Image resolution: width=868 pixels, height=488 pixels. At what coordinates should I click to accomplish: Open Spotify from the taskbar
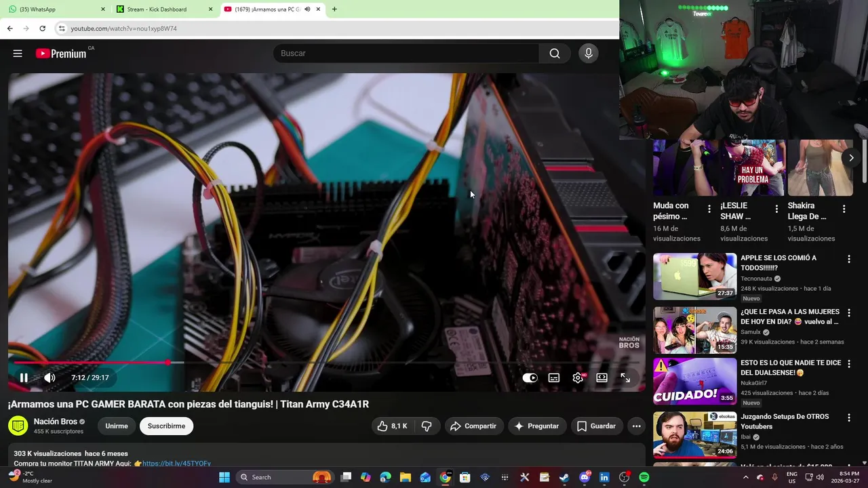(644, 477)
